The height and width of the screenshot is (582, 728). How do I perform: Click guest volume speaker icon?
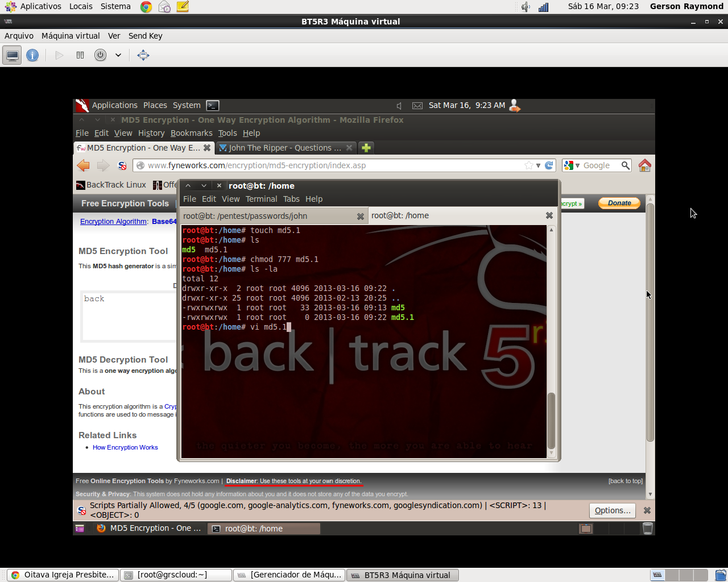(399, 106)
